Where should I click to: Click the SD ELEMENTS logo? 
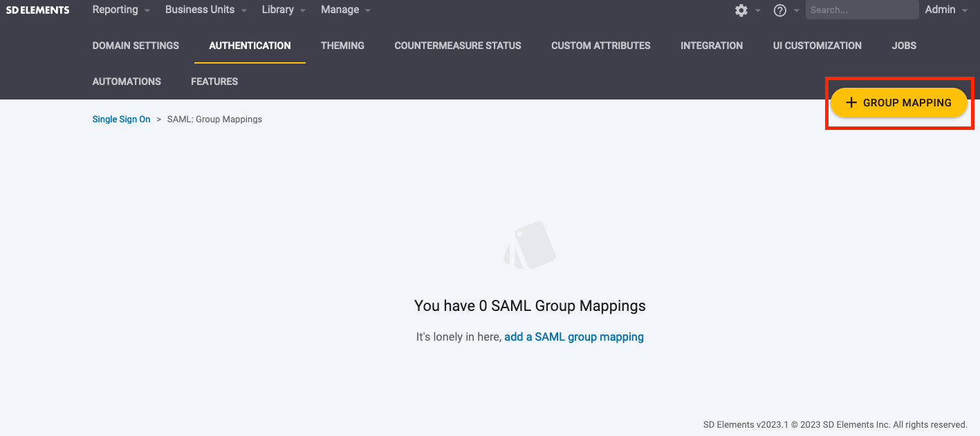coord(37,10)
